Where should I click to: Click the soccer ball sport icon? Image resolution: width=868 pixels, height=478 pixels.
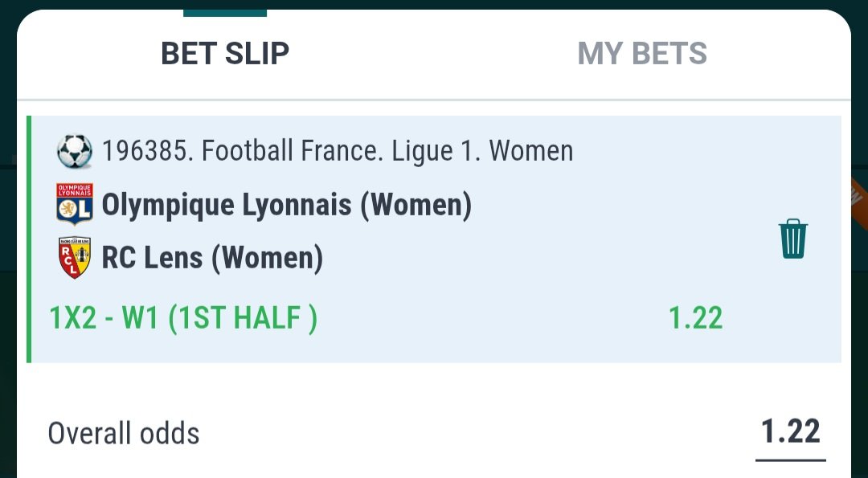click(74, 151)
